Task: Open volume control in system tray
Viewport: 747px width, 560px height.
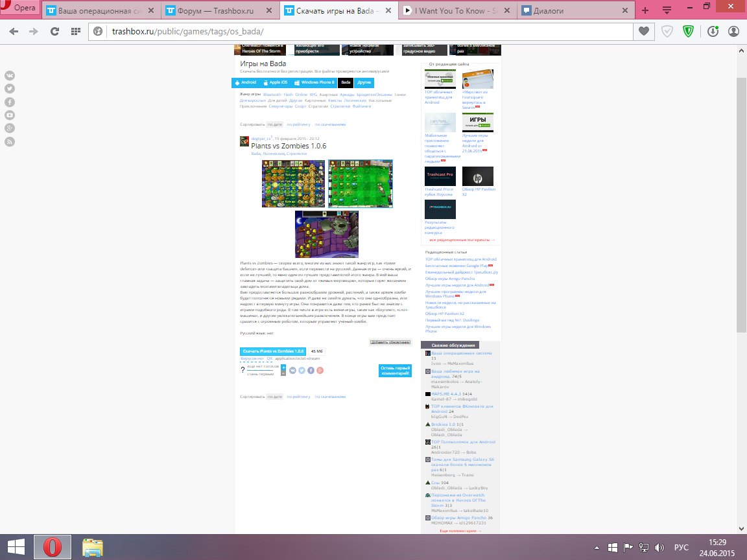Action: coord(659,548)
